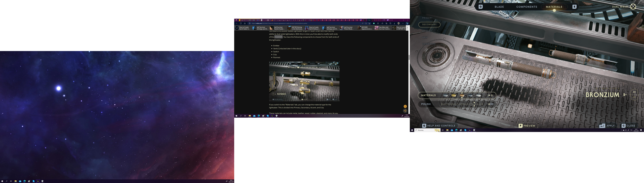Open Skype on game monitor taskbar

[465, 130]
